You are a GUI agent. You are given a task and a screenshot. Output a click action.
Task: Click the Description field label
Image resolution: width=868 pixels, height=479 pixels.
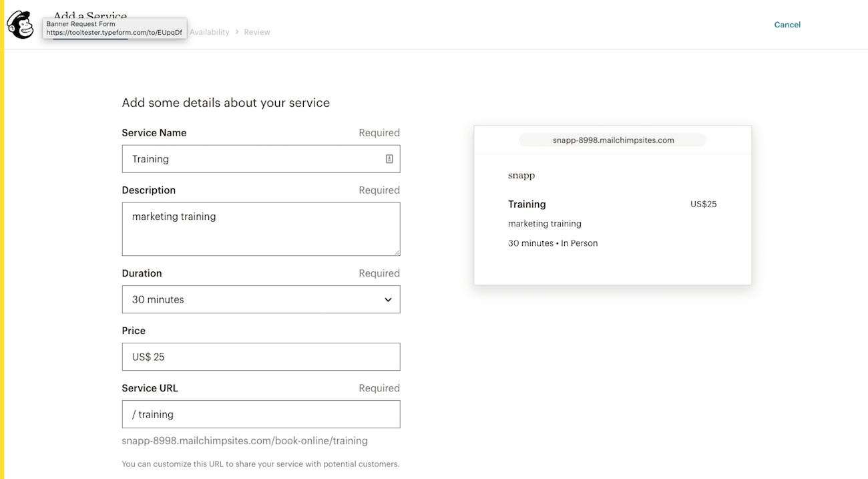point(149,190)
